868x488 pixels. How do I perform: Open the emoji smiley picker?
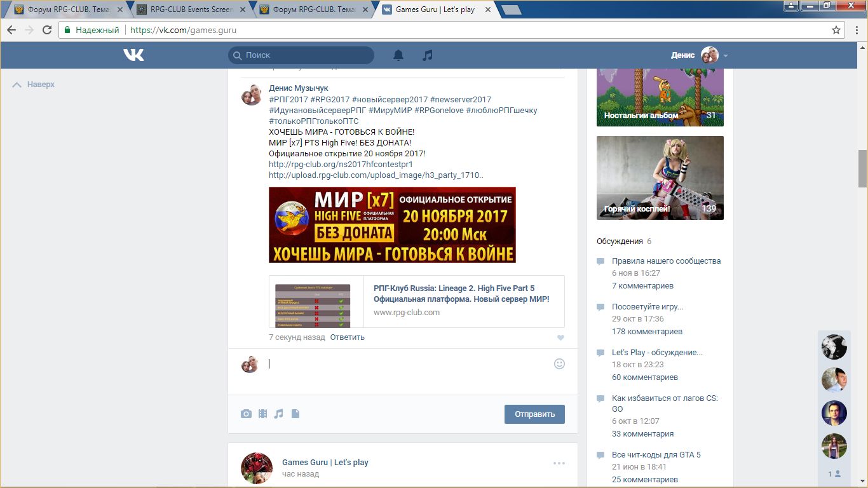click(559, 364)
